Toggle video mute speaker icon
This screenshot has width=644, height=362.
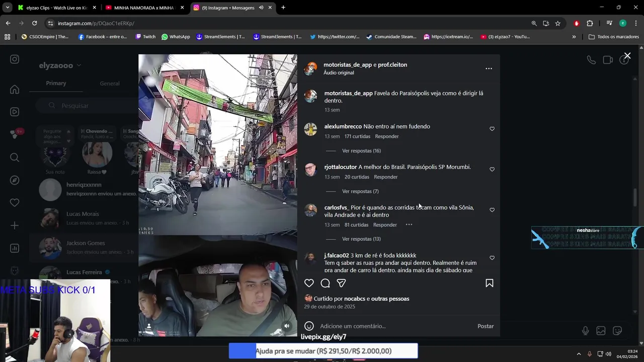coord(287,326)
